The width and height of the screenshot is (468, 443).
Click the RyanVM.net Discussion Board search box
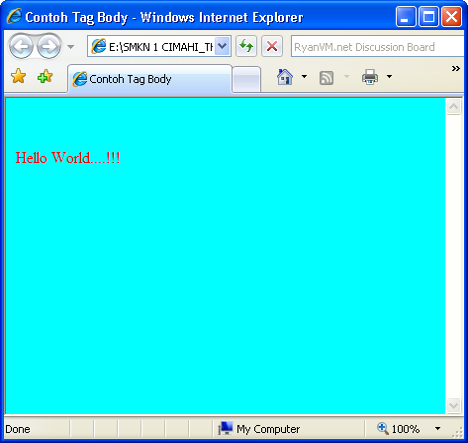coord(377,46)
